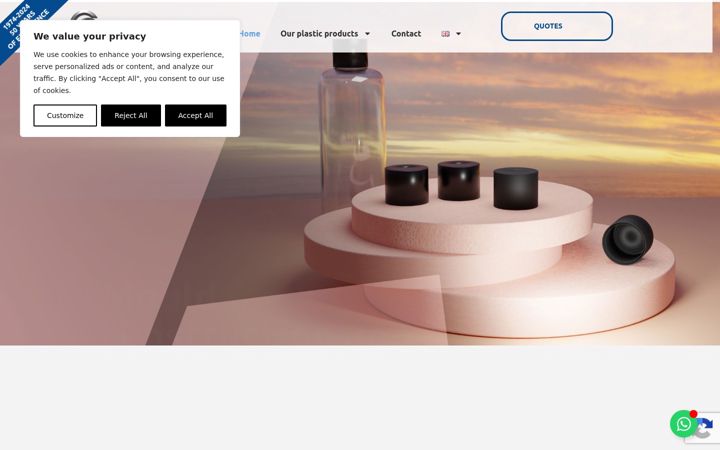Open the Home menu link

click(x=250, y=34)
